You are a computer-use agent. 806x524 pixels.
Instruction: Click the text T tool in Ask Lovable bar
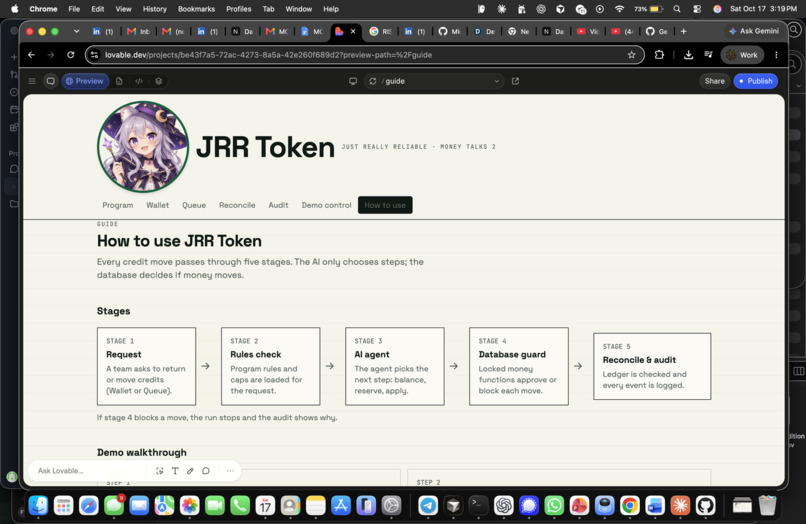click(175, 471)
